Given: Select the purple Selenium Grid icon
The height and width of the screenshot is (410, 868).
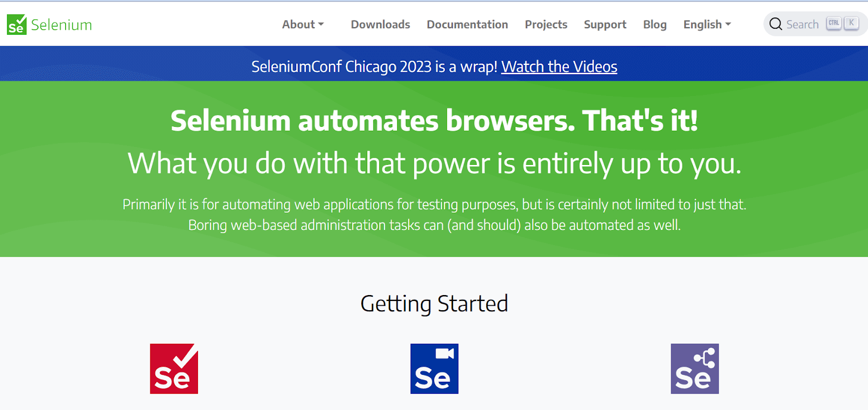Looking at the screenshot, I should click(x=695, y=368).
